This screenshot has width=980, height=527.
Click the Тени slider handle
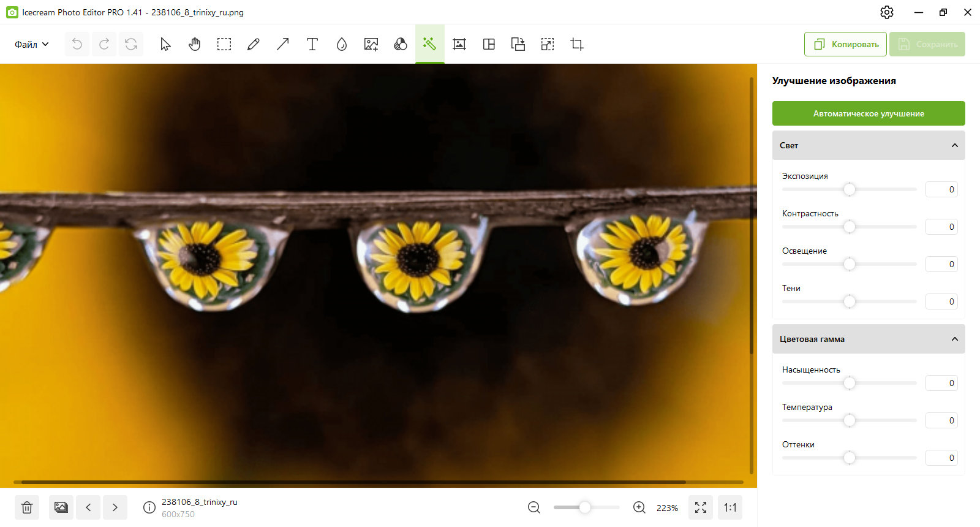click(x=850, y=301)
